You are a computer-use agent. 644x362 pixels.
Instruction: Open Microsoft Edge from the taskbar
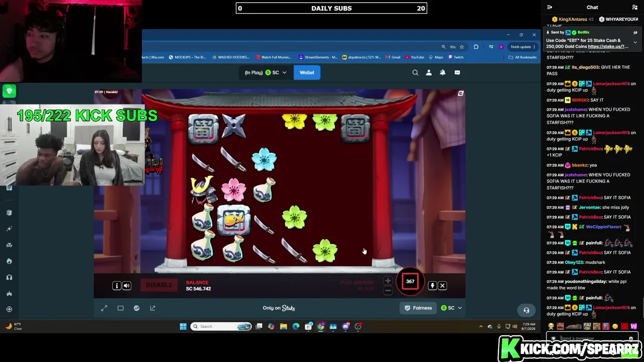pyautogui.click(x=296, y=326)
